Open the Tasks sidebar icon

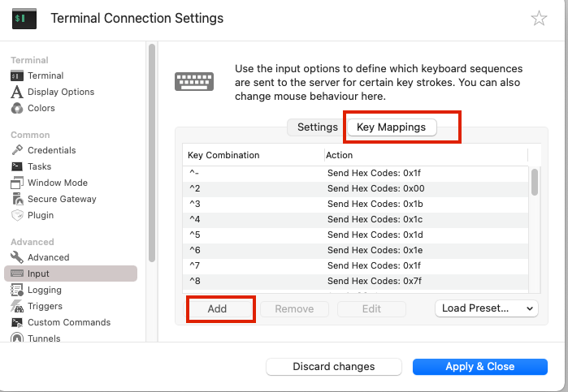coord(17,166)
